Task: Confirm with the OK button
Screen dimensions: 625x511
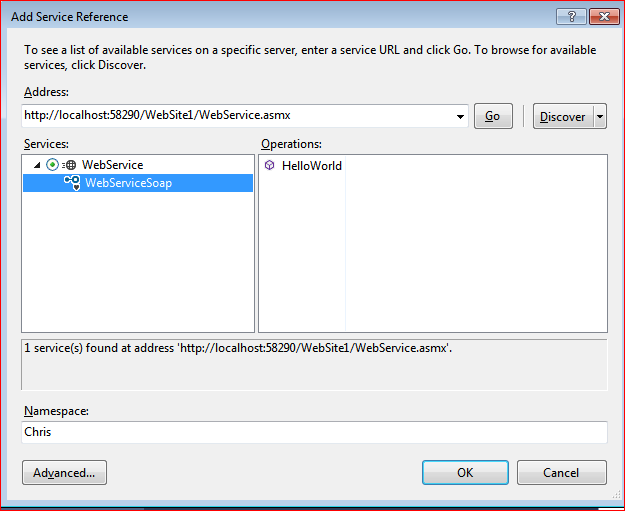Action: [x=465, y=473]
